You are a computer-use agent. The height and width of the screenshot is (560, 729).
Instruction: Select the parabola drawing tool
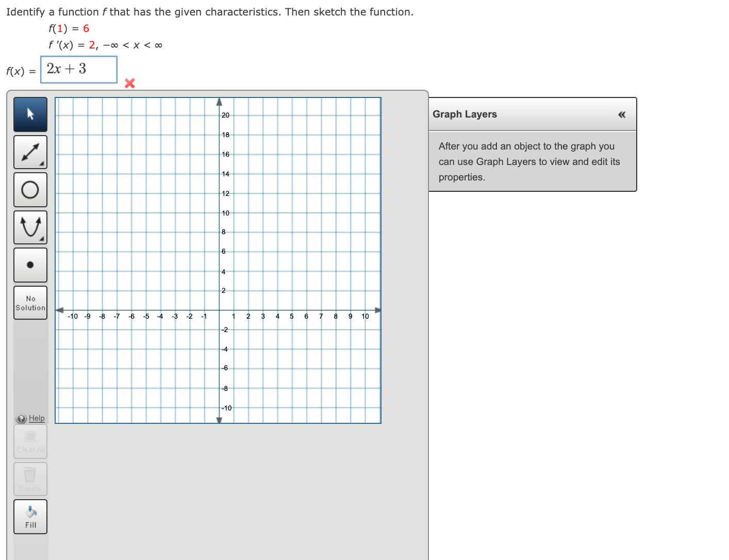(29, 227)
